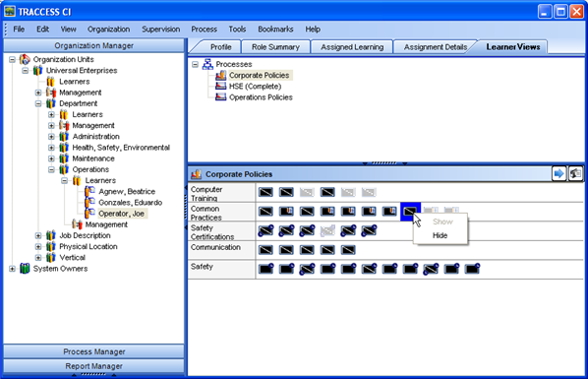The height and width of the screenshot is (379, 588).
Task: Expand the Physical Location node
Action: coord(38,246)
